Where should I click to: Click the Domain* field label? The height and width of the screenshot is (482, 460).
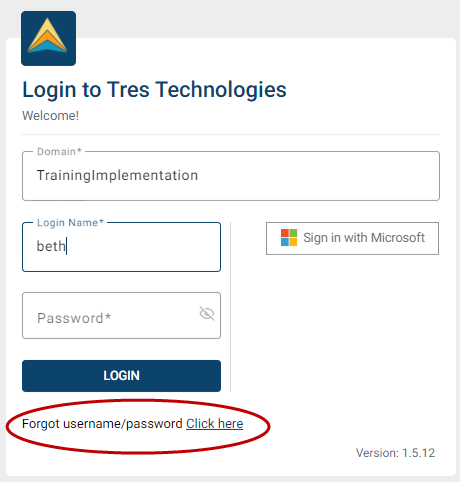click(59, 152)
